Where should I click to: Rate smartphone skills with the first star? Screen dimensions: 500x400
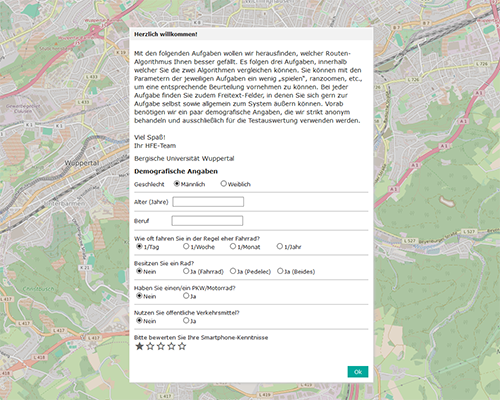[139, 346]
